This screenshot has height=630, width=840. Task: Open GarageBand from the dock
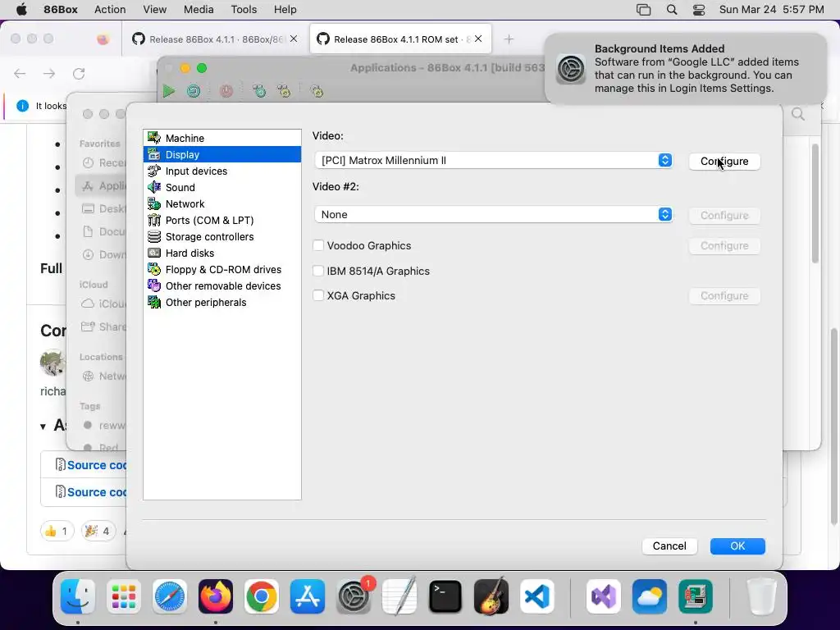pyautogui.click(x=491, y=596)
